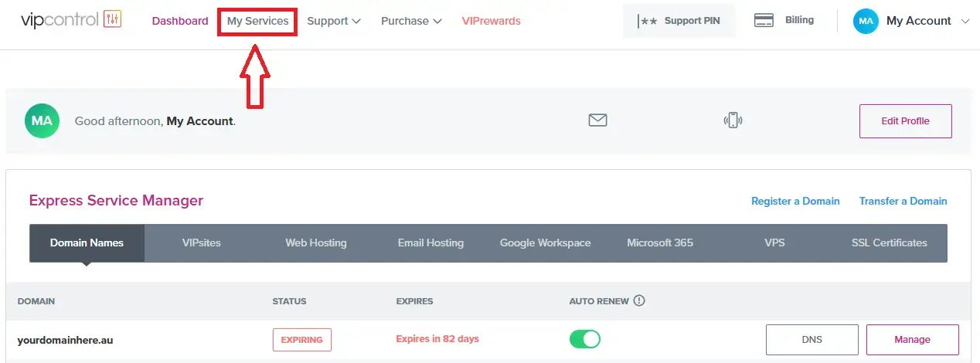The width and height of the screenshot is (980, 363).
Task: Open DNS settings for the domain
Action: (812, 339)
